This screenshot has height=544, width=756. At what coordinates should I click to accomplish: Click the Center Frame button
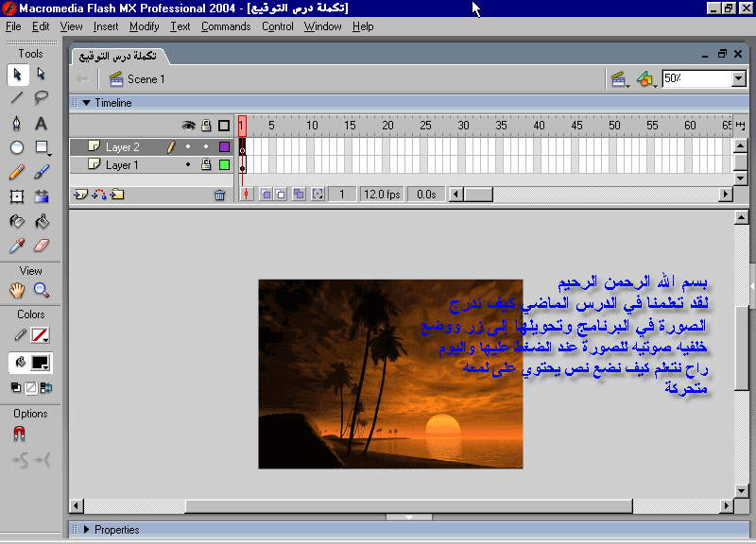point(247,195)
